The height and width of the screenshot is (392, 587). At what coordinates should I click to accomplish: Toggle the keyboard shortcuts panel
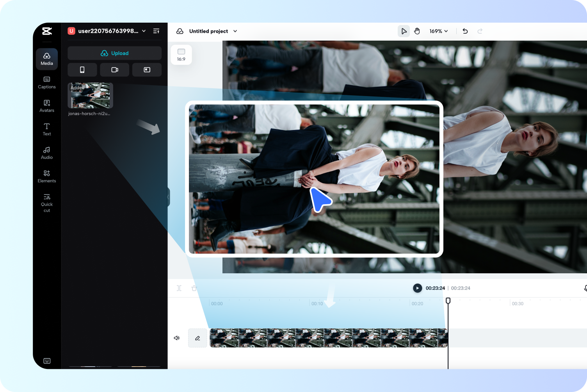[47, 361]
